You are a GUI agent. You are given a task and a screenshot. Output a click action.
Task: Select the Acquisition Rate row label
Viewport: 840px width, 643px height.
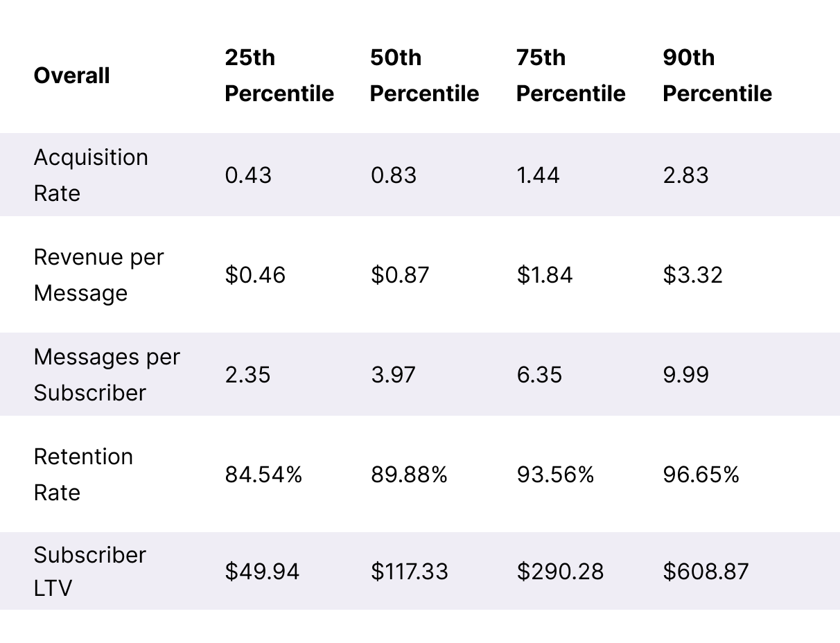(91, 175)
